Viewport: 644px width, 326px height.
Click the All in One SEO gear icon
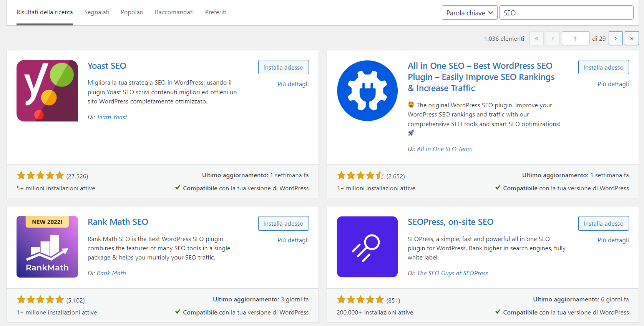[367, 91]
